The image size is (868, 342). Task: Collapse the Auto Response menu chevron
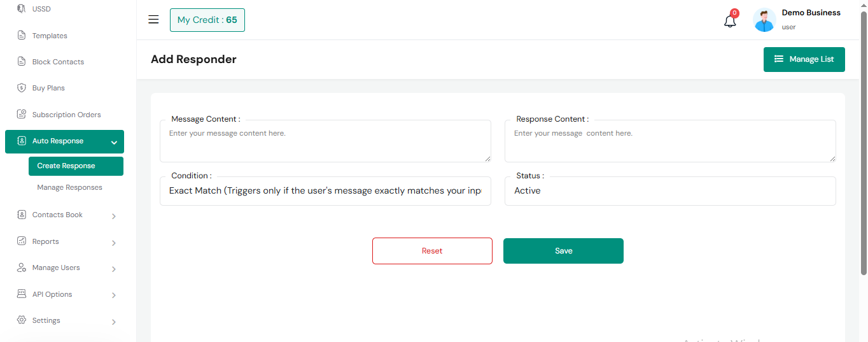coord(114,142)
